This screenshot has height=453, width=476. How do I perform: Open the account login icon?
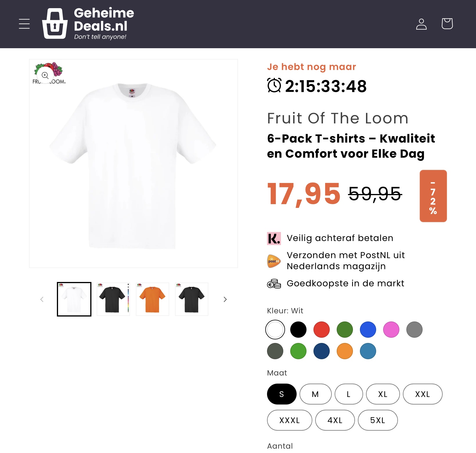click(x=421, y=24)
